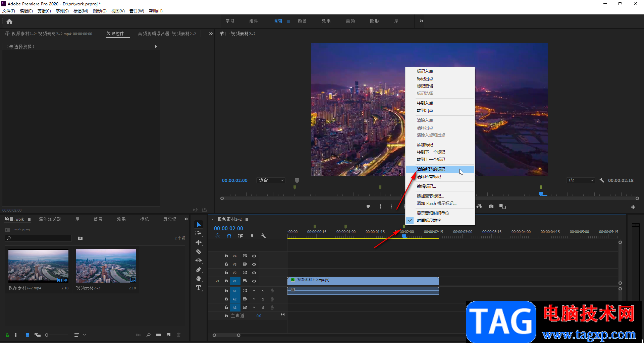Toggle linked selection in timeline

pyautogui.click(x=240, y=236)
